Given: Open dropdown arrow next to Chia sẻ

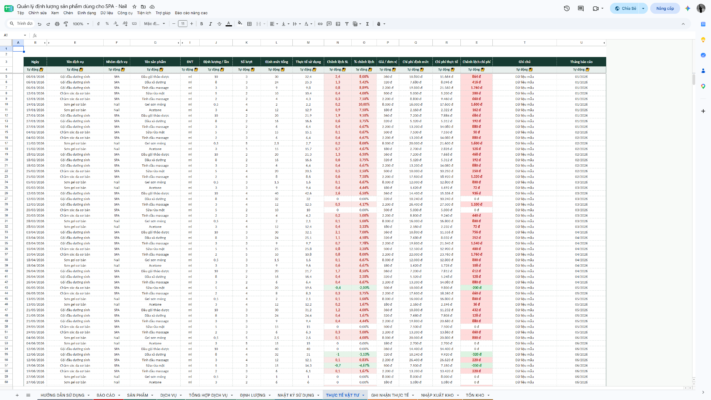Looking at the screenshot, I should [x=643, y=8].
